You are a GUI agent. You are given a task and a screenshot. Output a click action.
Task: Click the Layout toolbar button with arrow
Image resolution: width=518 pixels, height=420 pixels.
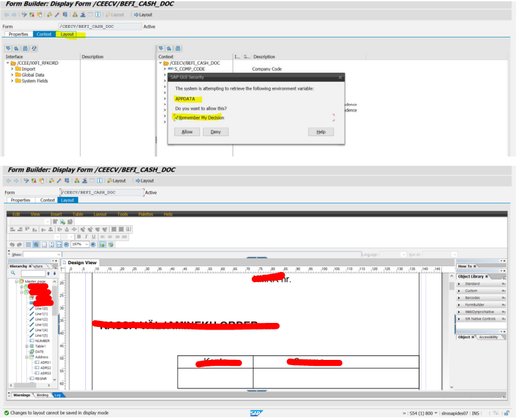point(143,15)
